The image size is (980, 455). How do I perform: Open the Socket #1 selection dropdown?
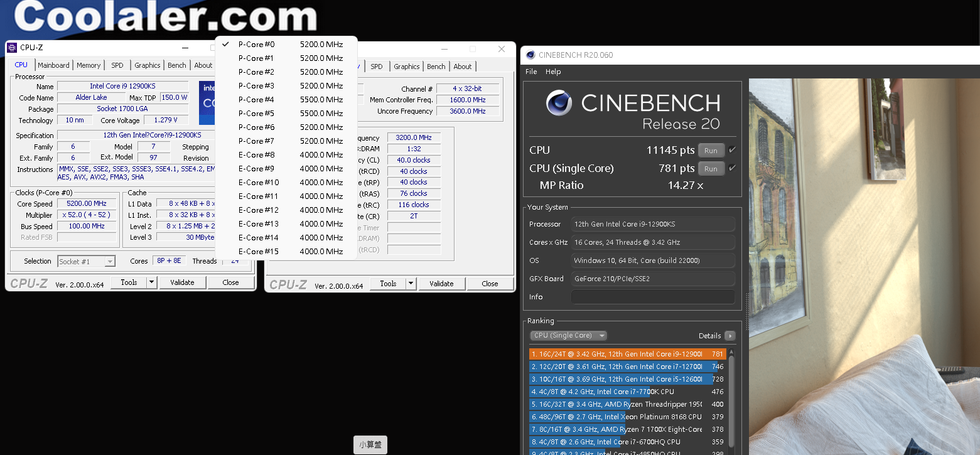pyautogui.click(x=87, y=262)
